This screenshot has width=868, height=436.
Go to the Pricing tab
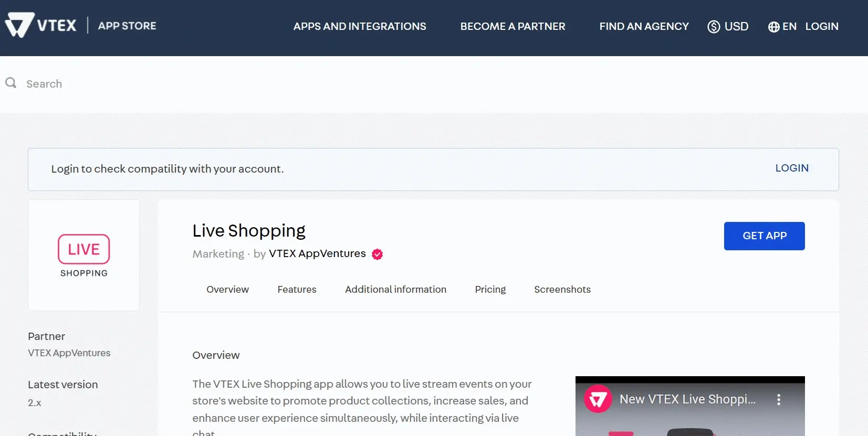(490, 290)
